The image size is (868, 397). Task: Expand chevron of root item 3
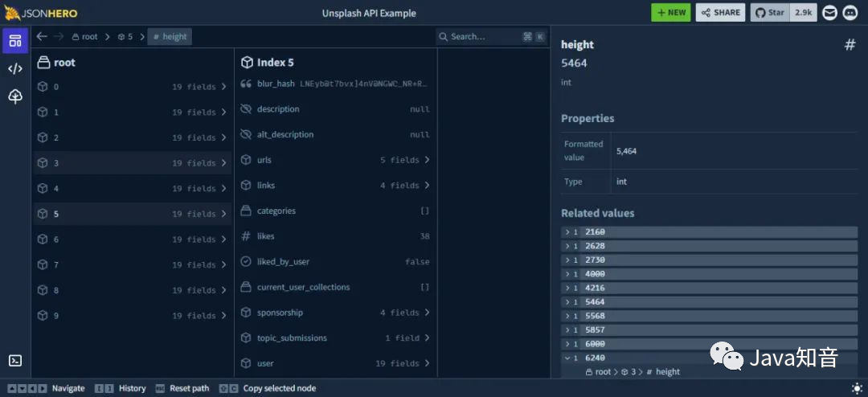pyautogui.click(x=223, y=163)
